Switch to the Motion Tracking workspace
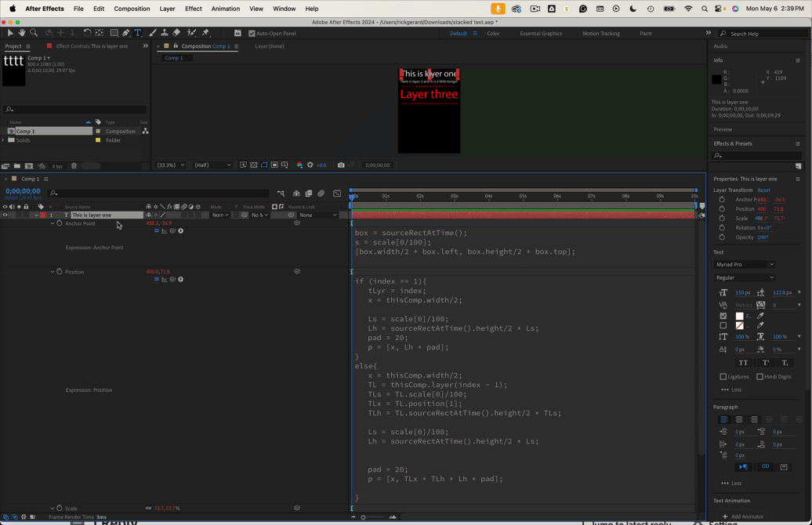The image size is (812, 525). click(600, 34)
